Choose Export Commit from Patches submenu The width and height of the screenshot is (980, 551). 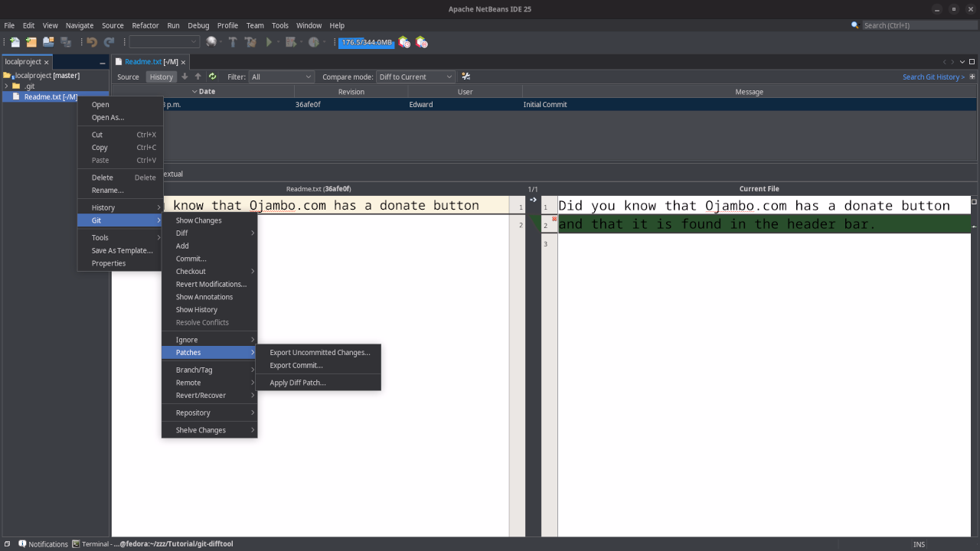[318, 365]
